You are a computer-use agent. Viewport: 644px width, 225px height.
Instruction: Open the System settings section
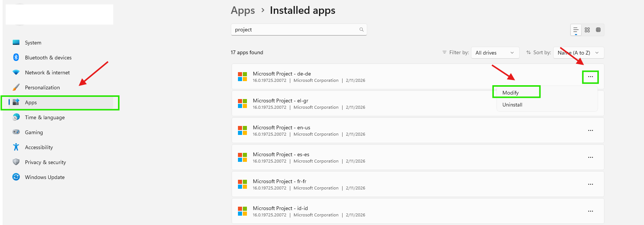(x=33, y=43)
